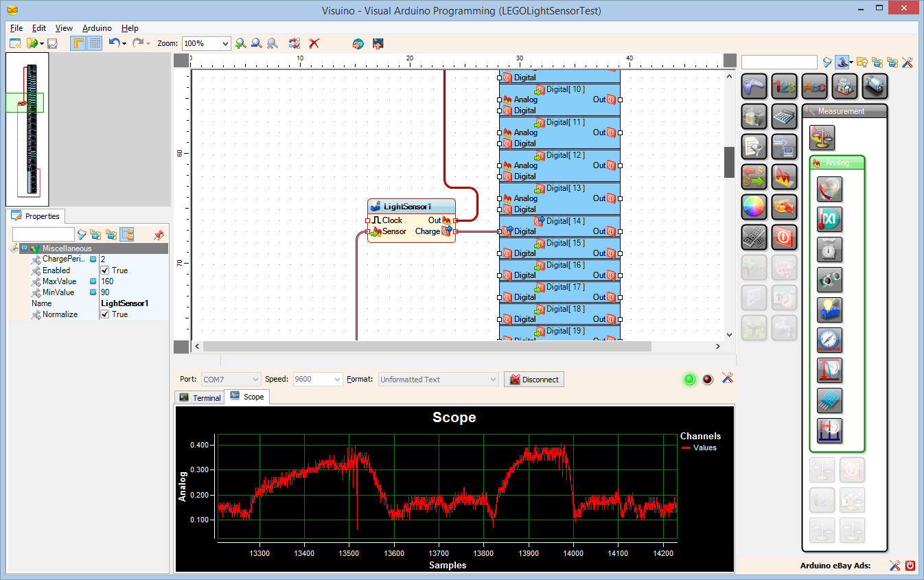Screen dimensions: 924x580
Task: Expand the Undo history dropdown arrow
Action: [126, 43]
